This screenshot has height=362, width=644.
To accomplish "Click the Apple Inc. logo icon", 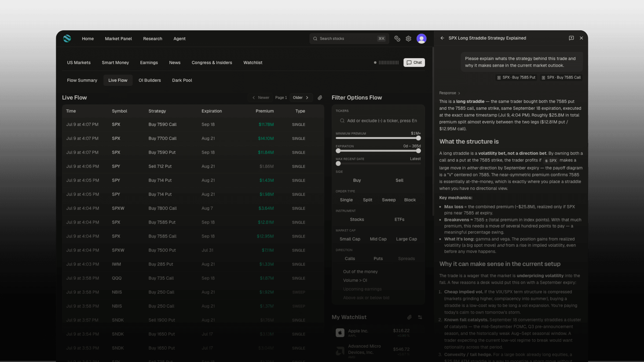I will [x=340, y=333].
